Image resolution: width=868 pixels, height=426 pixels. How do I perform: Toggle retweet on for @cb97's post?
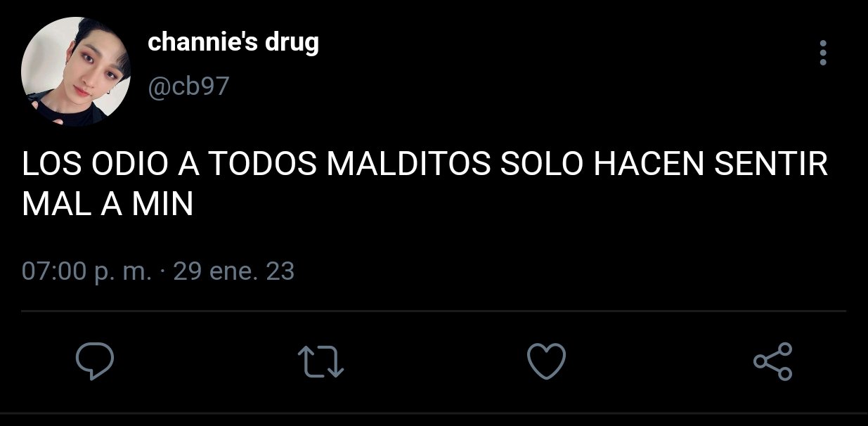(x=320, y=362)
